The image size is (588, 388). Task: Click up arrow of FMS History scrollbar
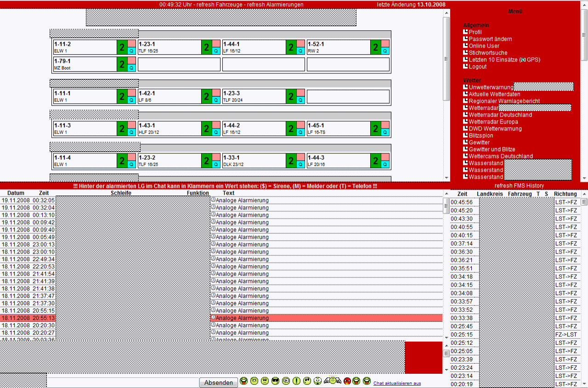coord(584,194)
